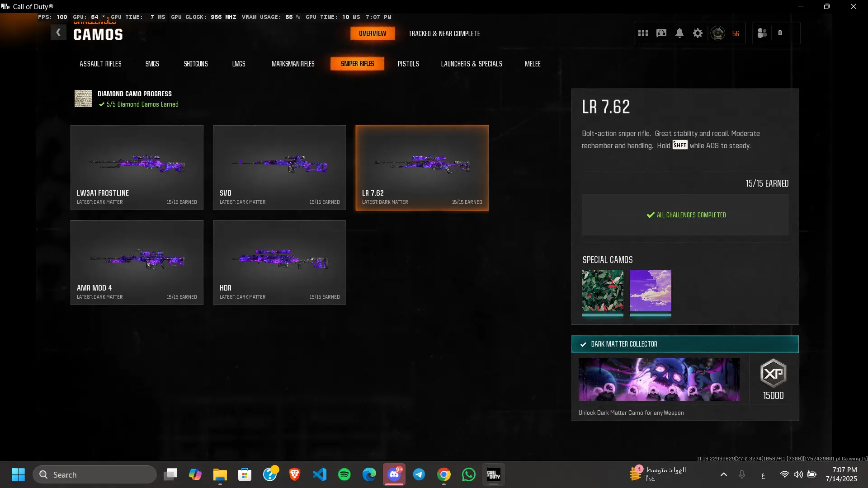Click the back arrow beside CAMOS
The width and height of the screenshot is (868, 488).
click(x=58, y=33)
